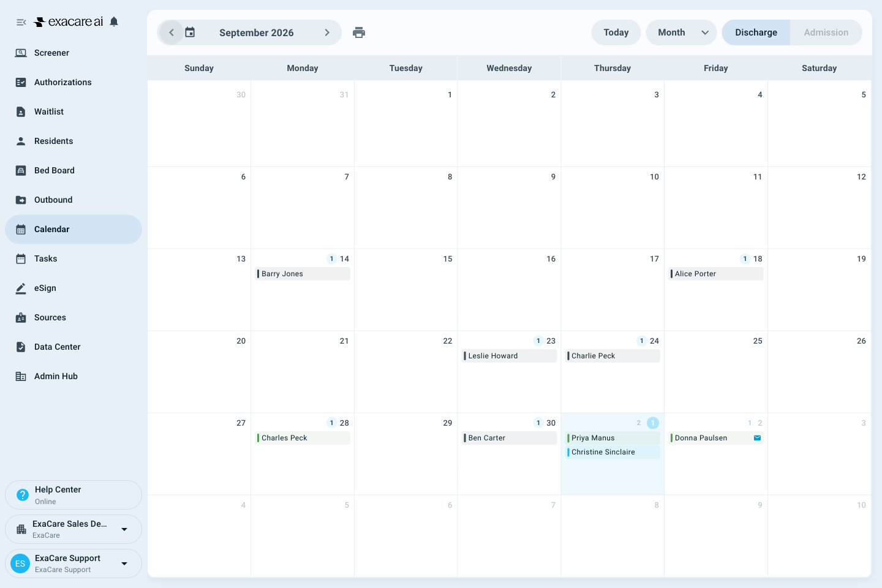The image size is (882, 588).
Task: Open Leslie Howard discharge event
Action: 510,356
